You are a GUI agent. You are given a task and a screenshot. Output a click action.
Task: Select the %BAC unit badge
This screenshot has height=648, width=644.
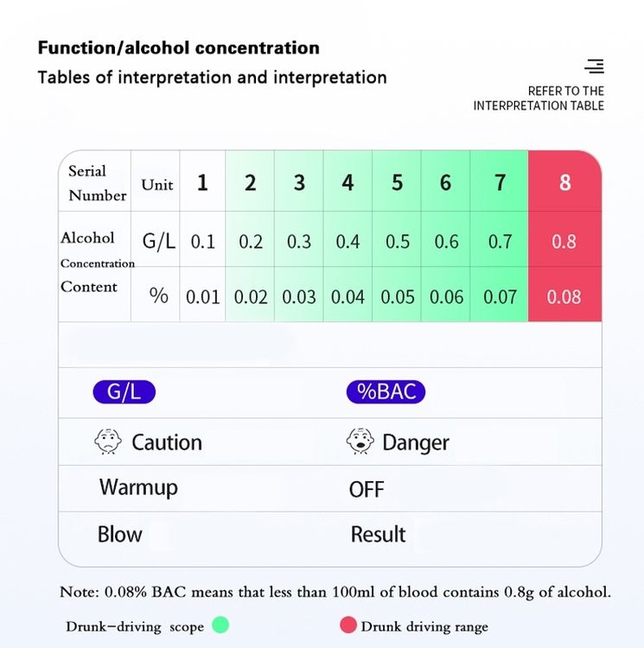(386, 391)
